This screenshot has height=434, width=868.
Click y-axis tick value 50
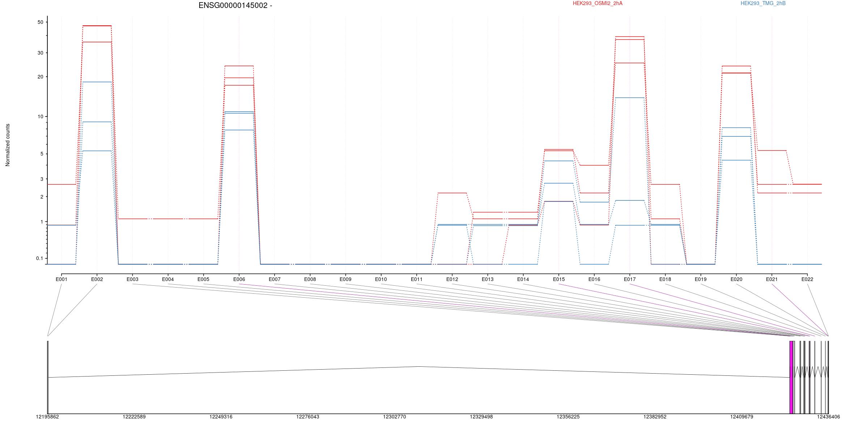tap(40, 22)
